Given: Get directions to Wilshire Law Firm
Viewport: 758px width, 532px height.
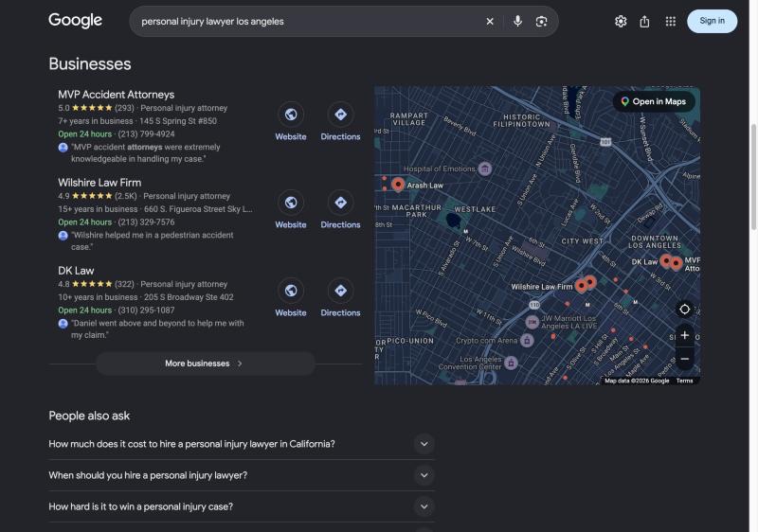Looking at the screenshot, I should point(340,203).
